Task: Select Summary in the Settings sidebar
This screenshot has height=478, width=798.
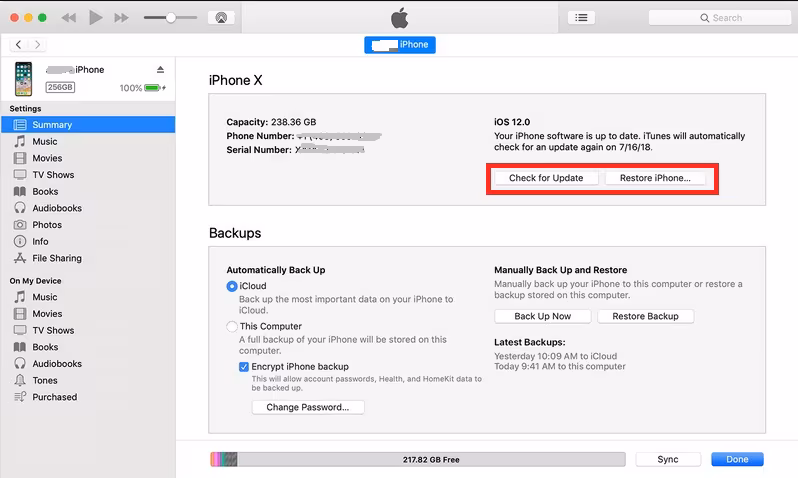Action: tap(88, 125)
